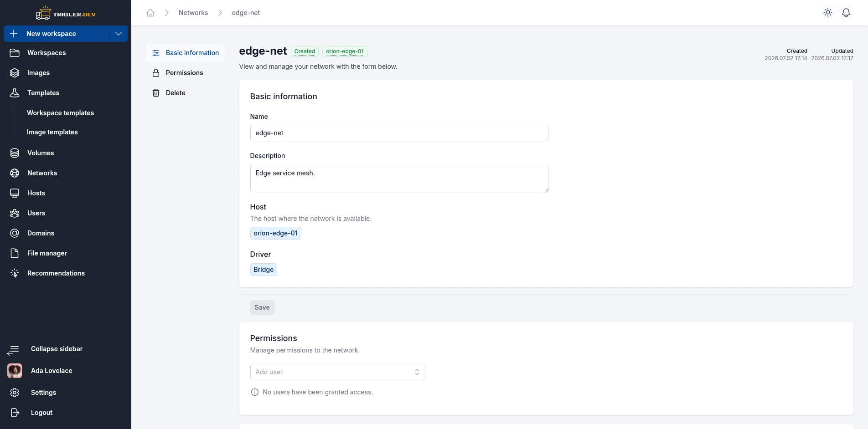Click the New workspace button label
This screenshot has height=429, width=868.
pos(51,34)
